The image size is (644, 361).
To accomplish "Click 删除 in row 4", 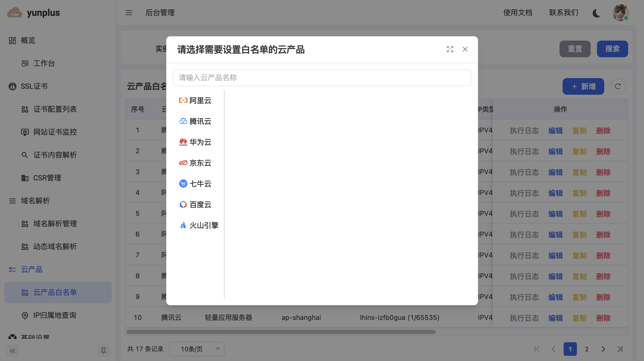I will (603, 193).
